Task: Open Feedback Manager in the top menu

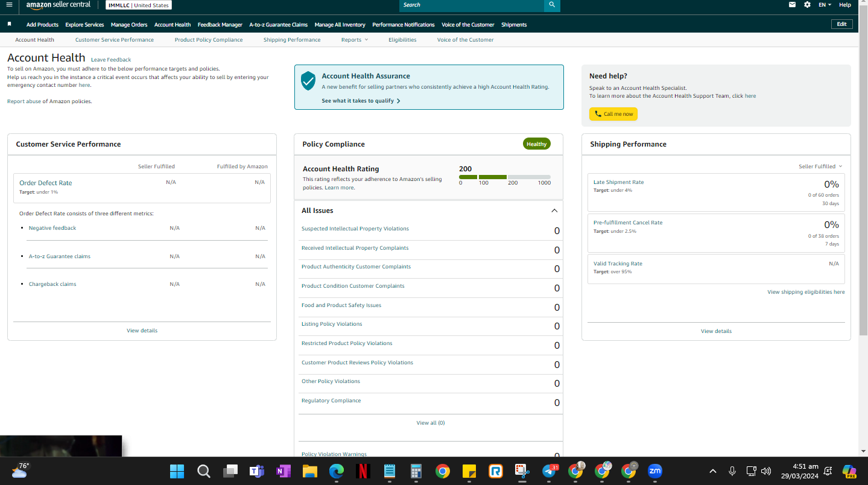Action: (220, 25)
